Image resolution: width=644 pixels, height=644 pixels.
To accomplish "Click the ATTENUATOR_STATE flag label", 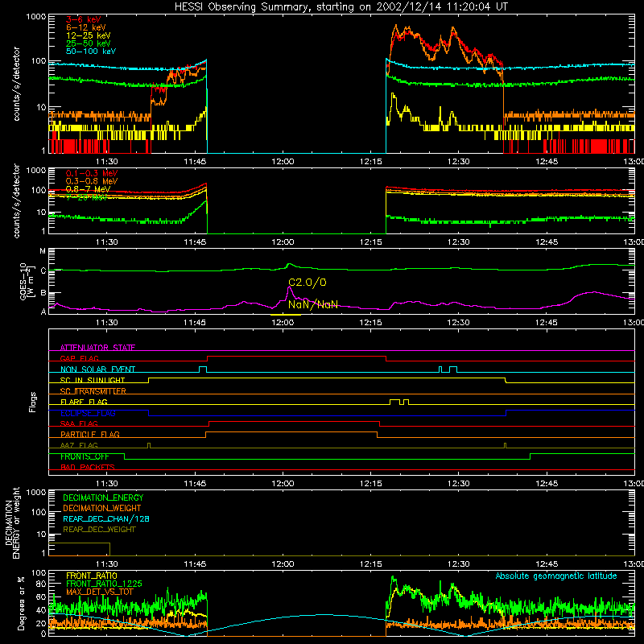I will click(97, 348).
